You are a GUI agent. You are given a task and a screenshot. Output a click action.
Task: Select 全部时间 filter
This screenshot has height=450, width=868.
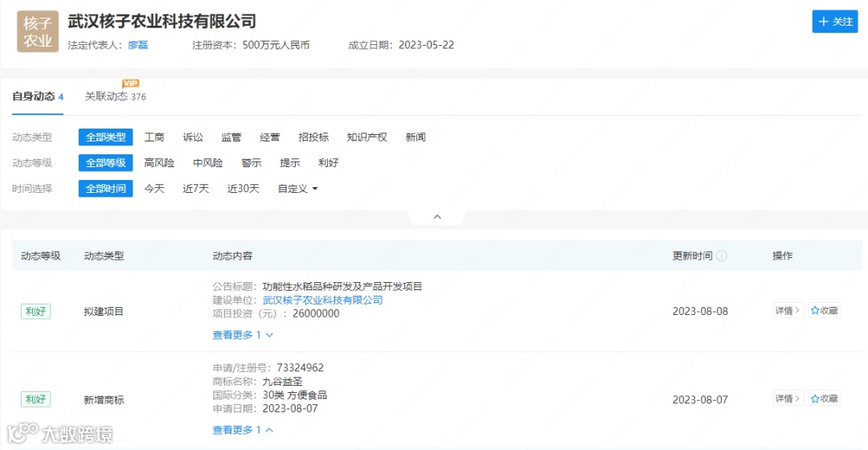coord(106,189)
